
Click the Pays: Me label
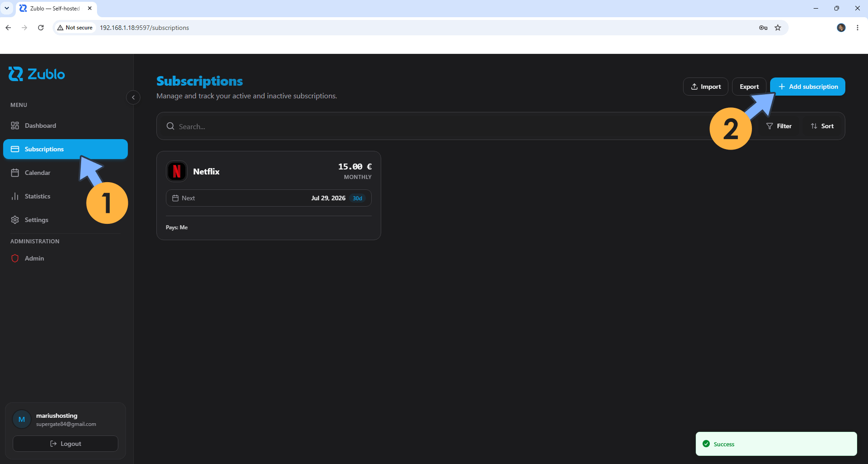point(177,227)
